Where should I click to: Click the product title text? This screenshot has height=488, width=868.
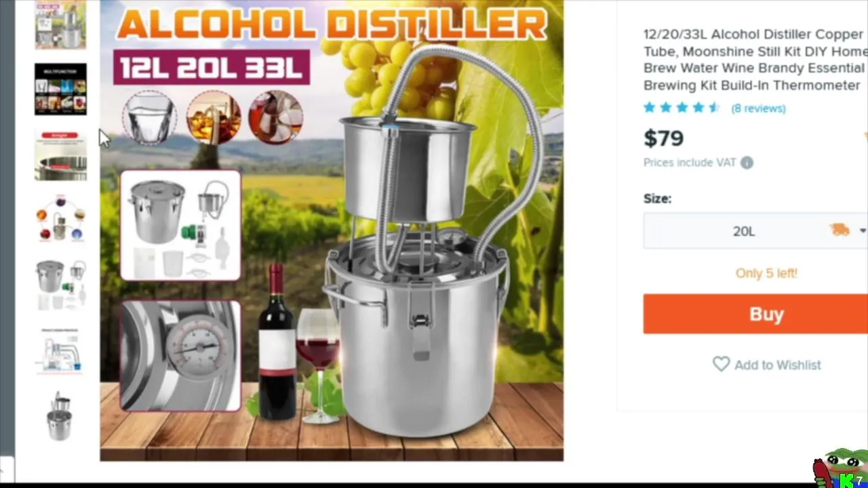click(x=754, y=60)
